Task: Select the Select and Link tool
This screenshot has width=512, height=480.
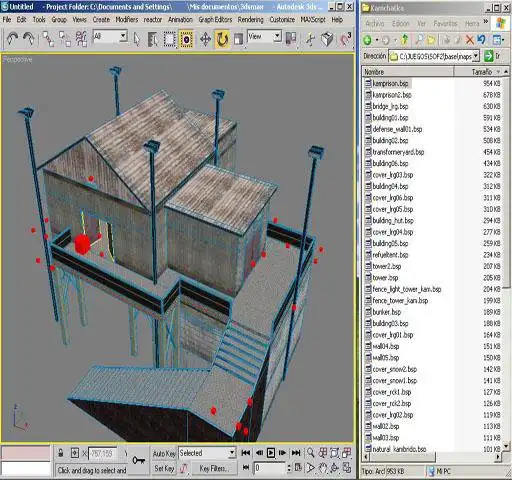Action: 48,39
